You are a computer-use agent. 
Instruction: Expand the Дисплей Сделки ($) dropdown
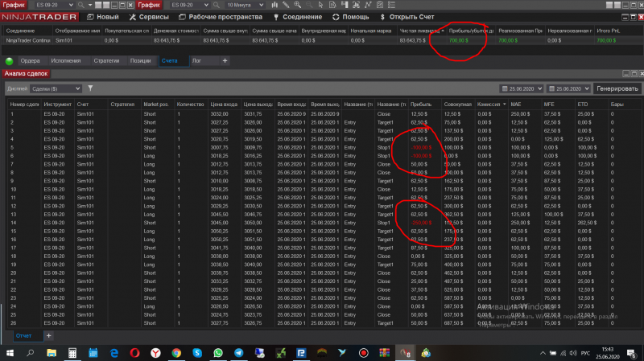(x=55, y=88)
